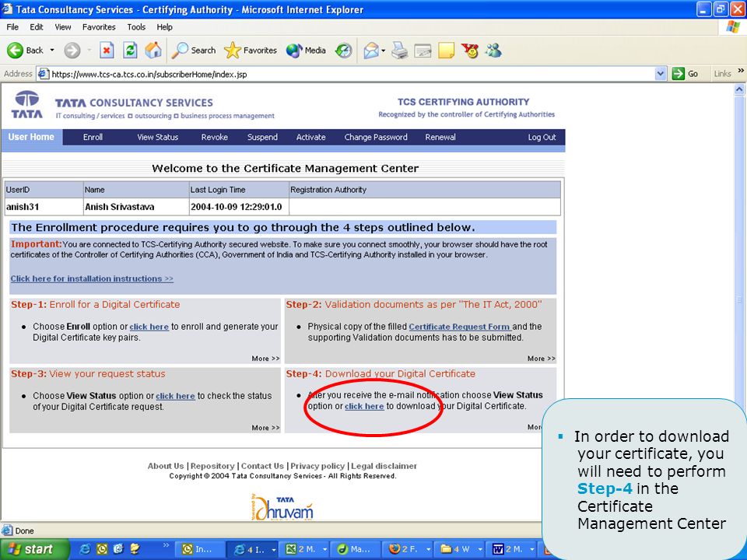
Task: Go to the Home page icon
Action: [x=153, y=50]
